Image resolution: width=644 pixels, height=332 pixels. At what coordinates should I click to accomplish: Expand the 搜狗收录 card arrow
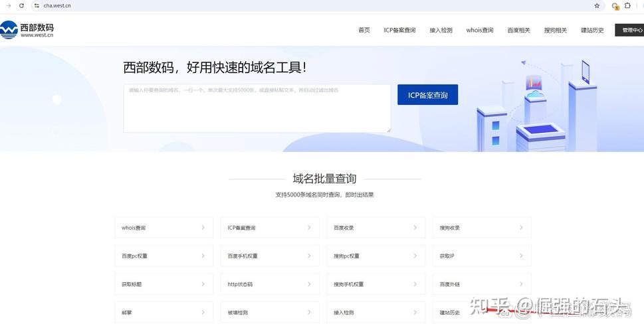pos(521,227)
